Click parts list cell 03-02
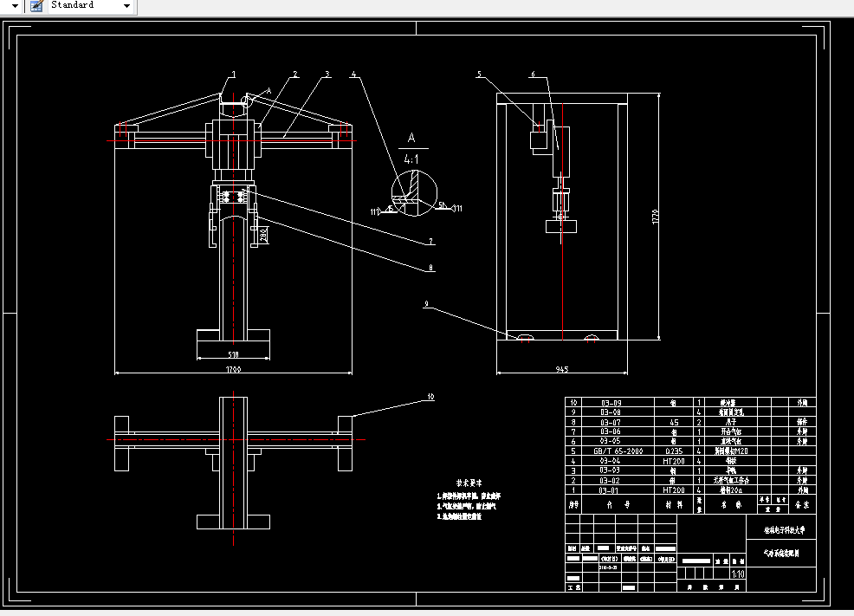 pos(611,480)
